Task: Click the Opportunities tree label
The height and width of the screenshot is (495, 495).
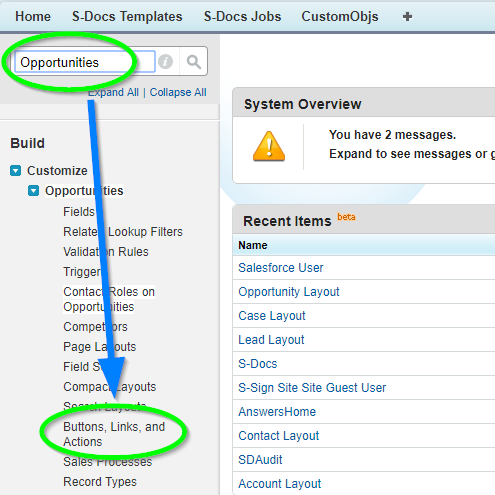Action: [84, 191]
